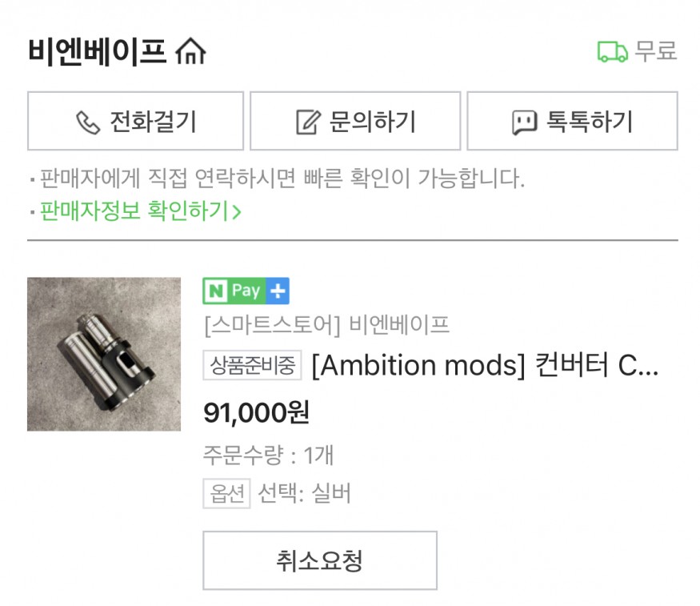Click the 상품준비중 status badge
This screenshot has height=606, width=700.
click(252, 366)
